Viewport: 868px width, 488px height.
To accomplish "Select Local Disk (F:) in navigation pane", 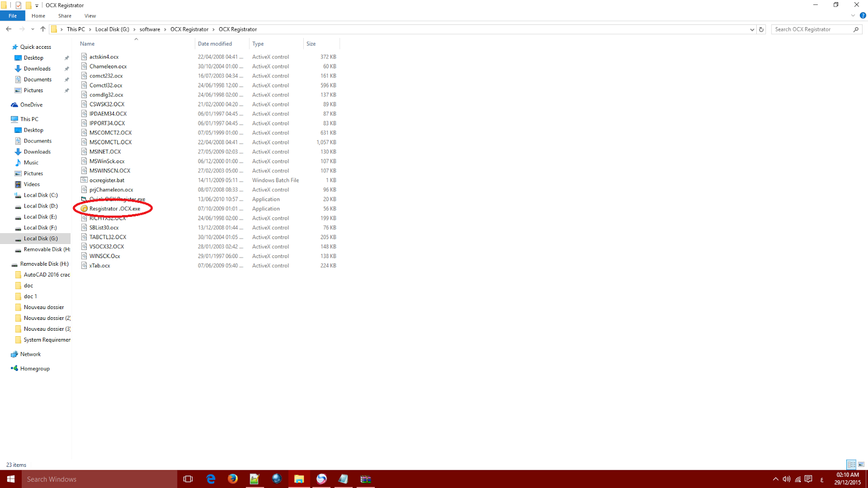I will coord(40,228).
